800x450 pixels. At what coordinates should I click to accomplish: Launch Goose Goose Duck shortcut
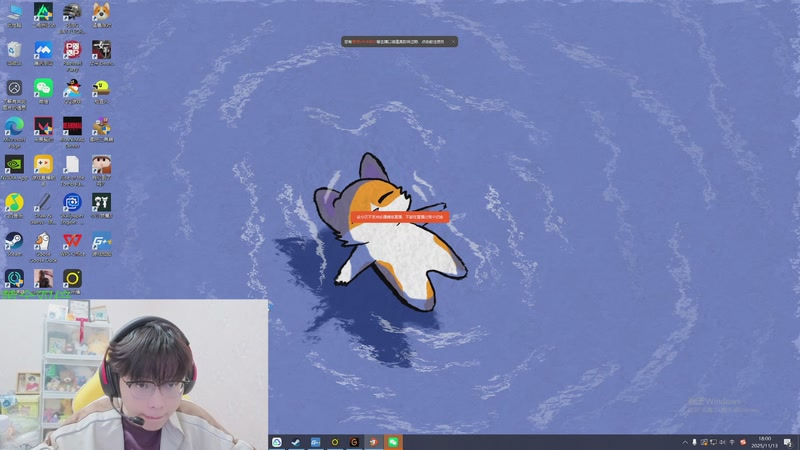[x=43, y=246]
